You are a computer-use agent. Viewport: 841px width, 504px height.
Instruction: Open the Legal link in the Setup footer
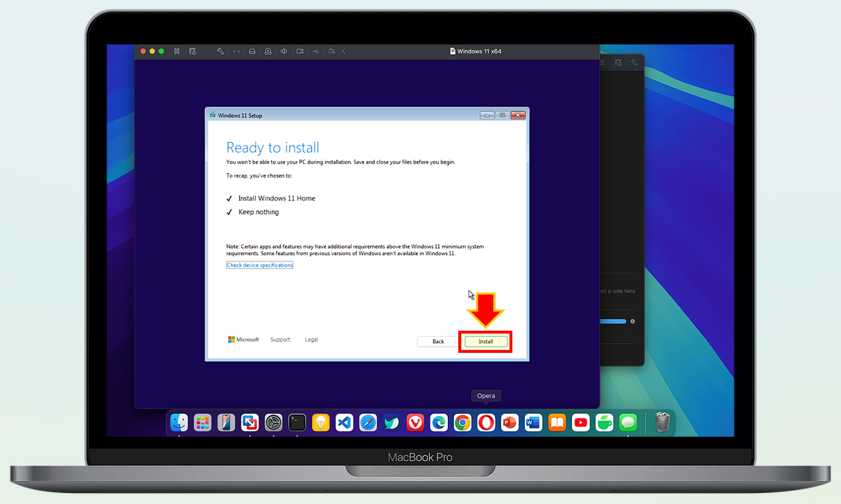311,340
